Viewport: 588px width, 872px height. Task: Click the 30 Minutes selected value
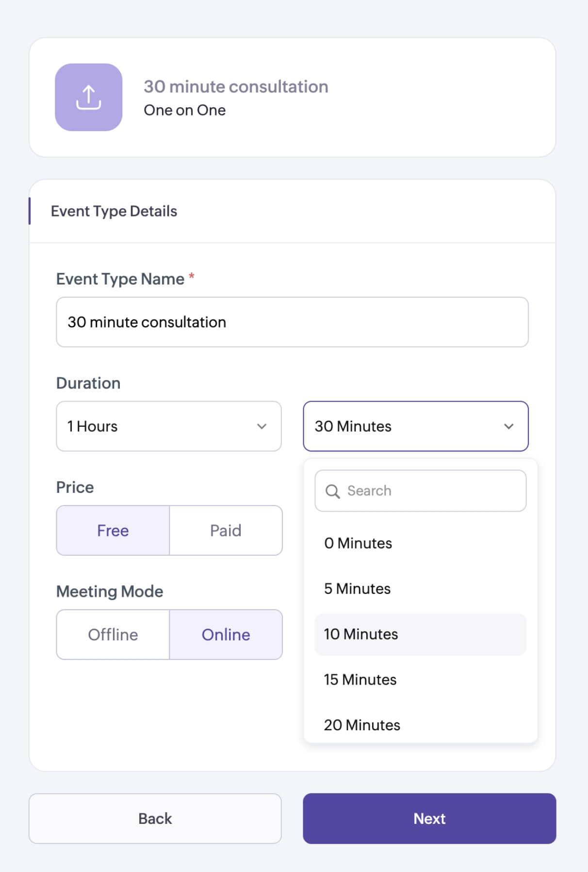(x=353, y=426)
